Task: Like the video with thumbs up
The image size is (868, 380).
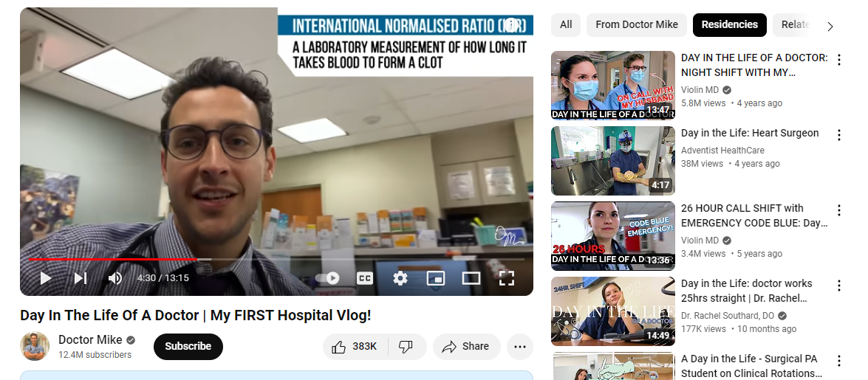Action: click(356, 347)
